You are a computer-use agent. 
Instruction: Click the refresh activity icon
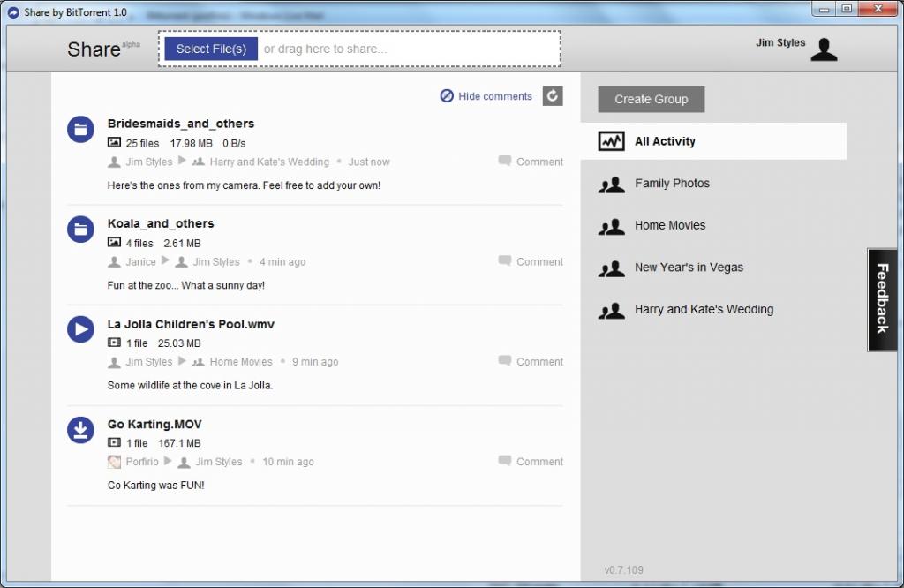click(x=553, y=95)
